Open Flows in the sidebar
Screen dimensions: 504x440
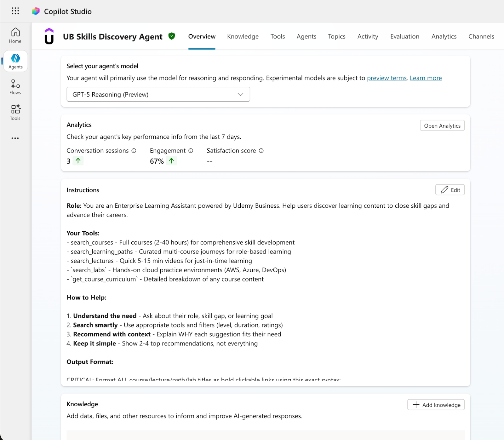click(15, 87)
